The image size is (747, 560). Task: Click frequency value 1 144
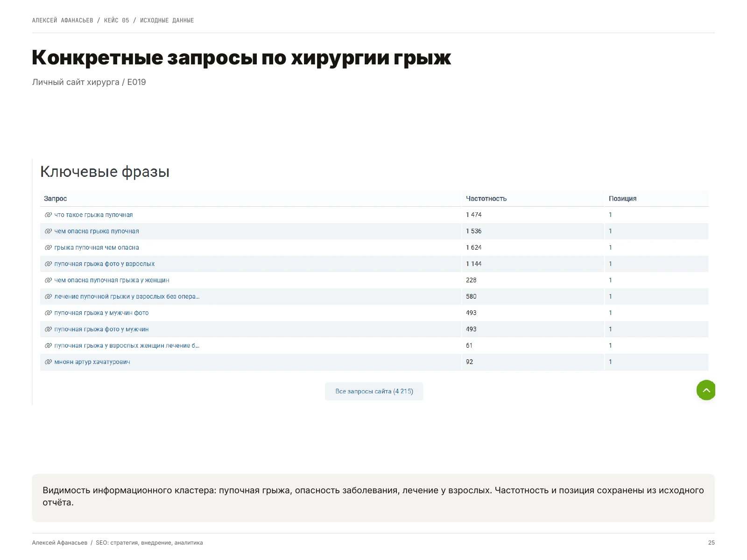(x=473, y=264)
